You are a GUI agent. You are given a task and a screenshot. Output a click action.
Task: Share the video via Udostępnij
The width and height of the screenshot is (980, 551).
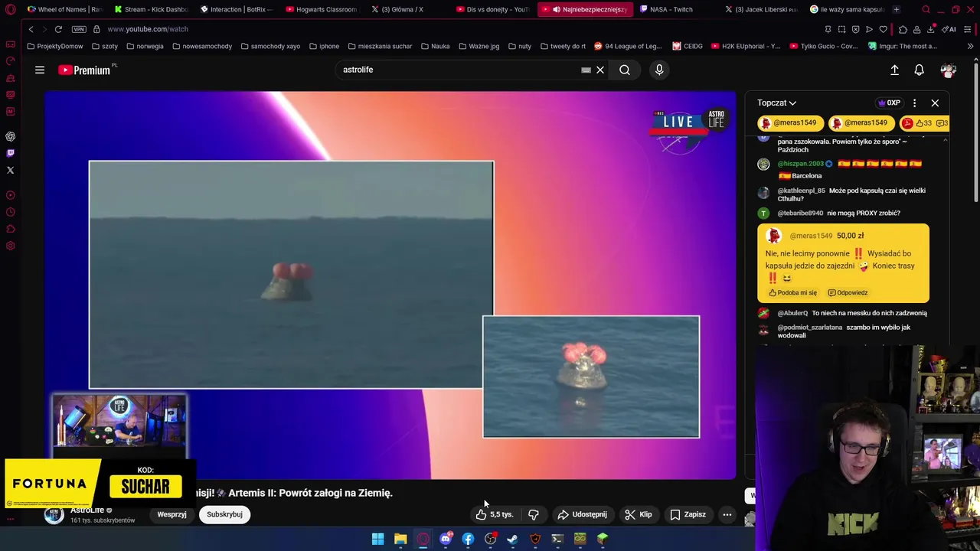[x=582, y=514]
